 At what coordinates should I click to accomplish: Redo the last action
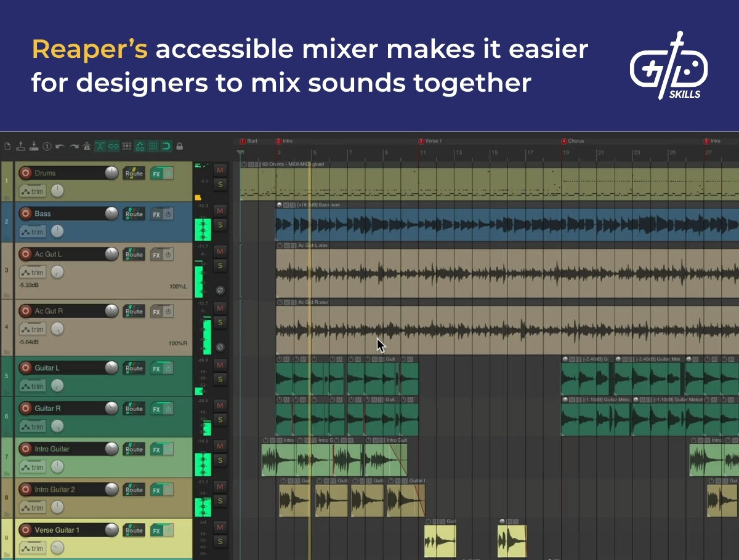[74, 146]
